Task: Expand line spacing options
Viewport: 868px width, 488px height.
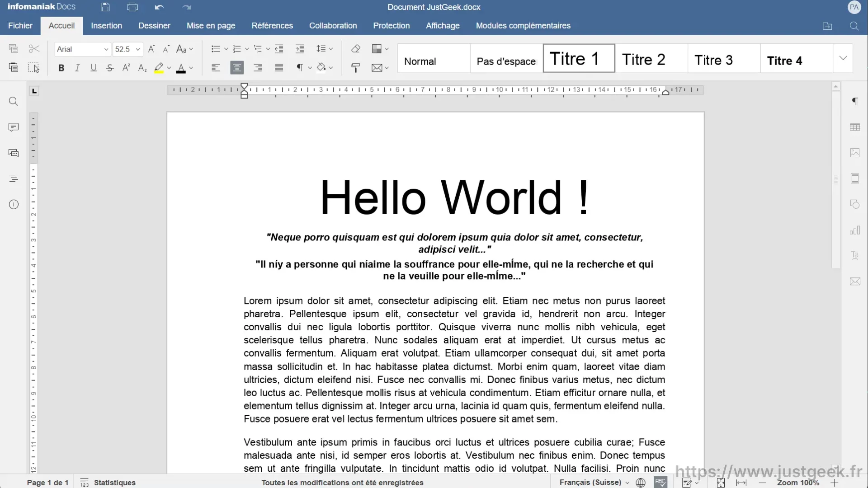Action: point(331,49)
